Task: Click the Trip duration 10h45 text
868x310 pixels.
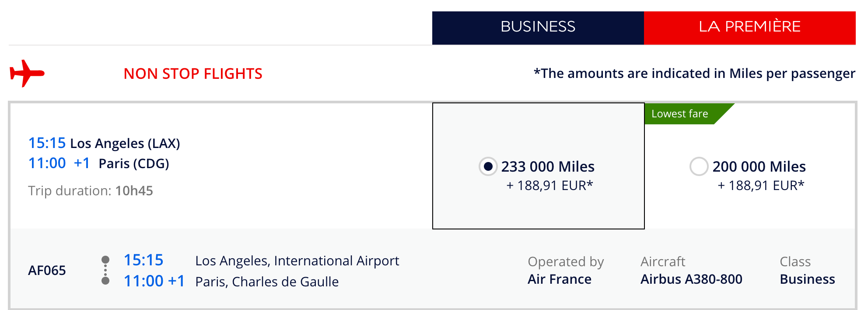Action: tap(91, 191)
